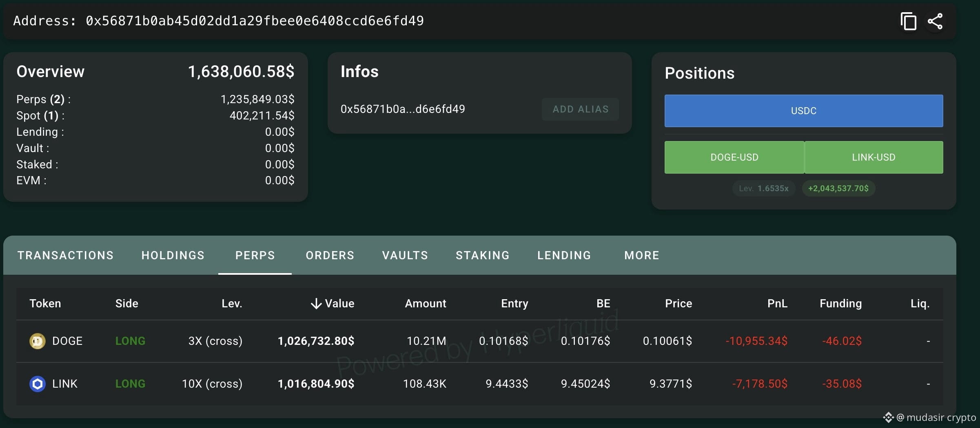Image resolution: width=980 pixels, height=428 pixels.
Task: Click the LINK token name
Action: click(65, 384)
